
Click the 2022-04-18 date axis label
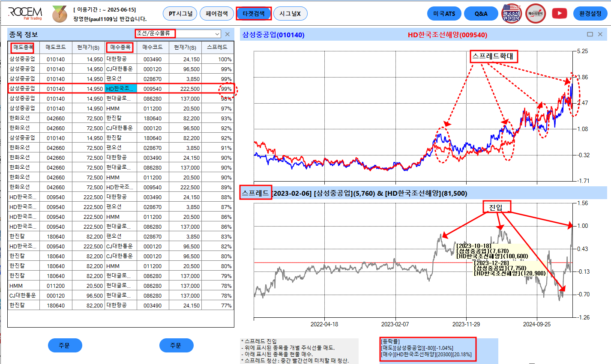(x=324, y=324)
